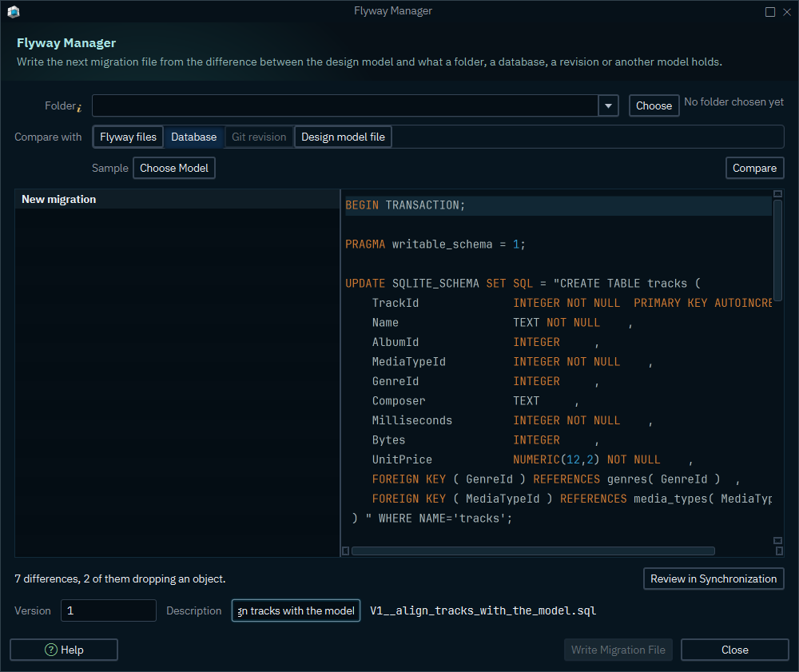799x672 pixels.
Task: Click the horizontal scrollbar thumb of SQL editor
Action: pos(533,551)
